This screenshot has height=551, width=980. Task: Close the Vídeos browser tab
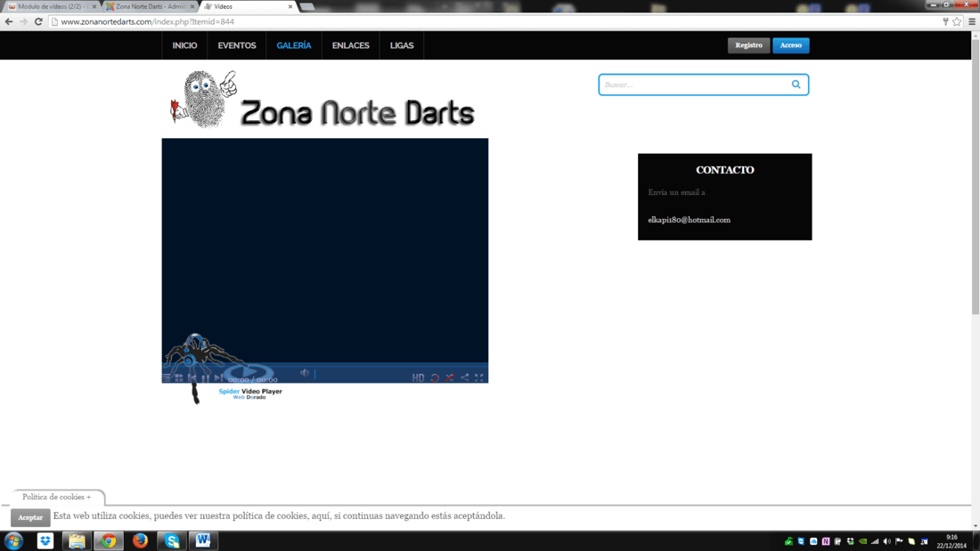[x=290, y=6]
